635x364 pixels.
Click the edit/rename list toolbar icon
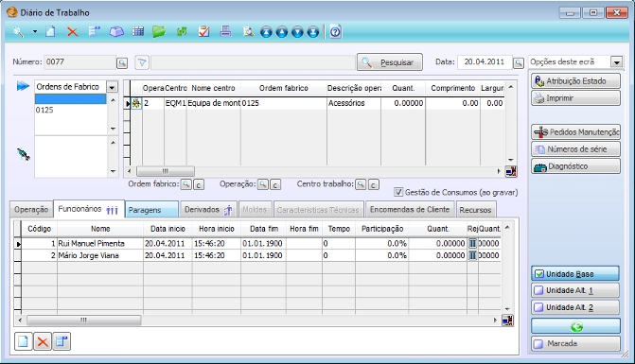[95, 31]
